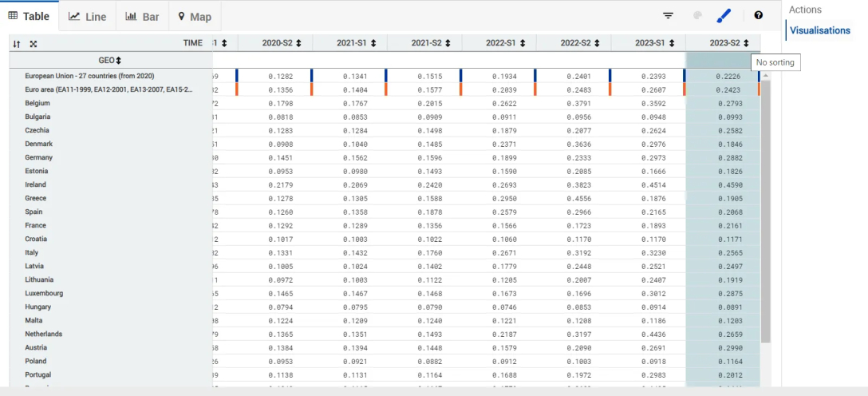Click the blue paintbrush format icon
The width and height of the screenshot is (868, 396).
(724, 15)
